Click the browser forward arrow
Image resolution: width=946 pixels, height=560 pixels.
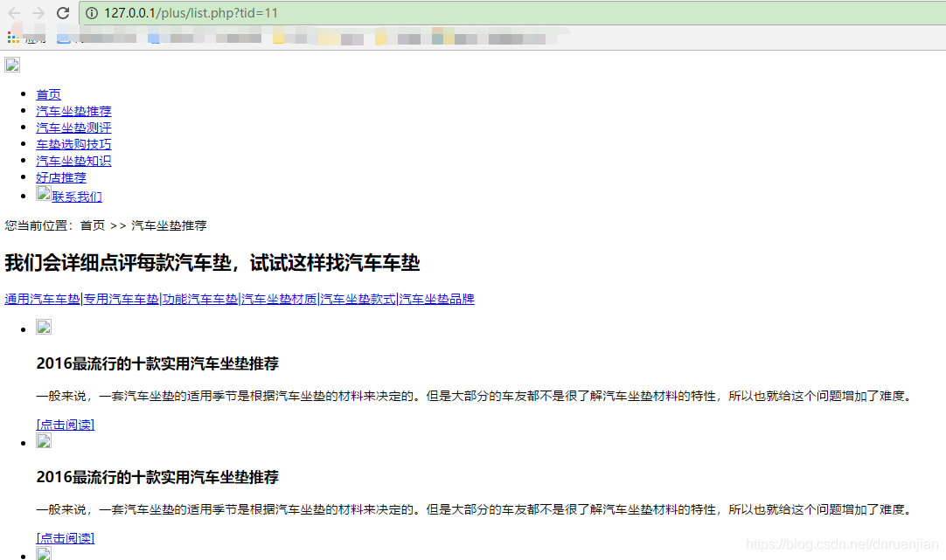(38, 12)
